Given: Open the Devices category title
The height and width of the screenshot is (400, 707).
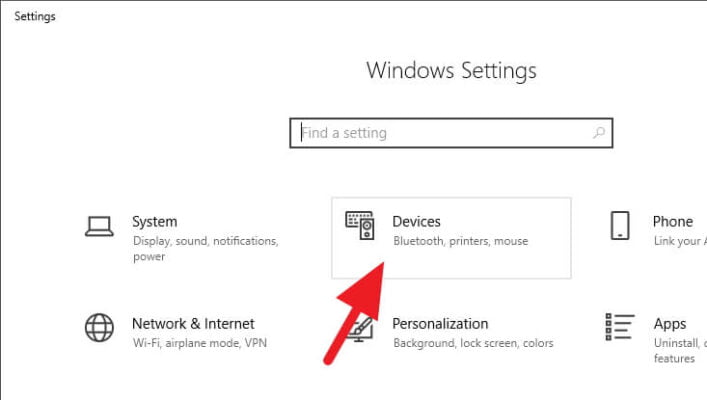Looking at the screenshot, I should (x=416, y=221).
